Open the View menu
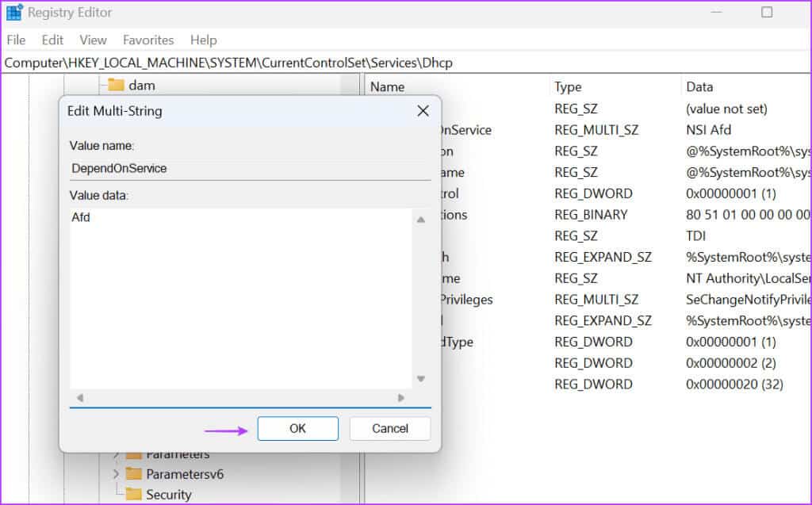The width and height of the screenshot is (812, 505). [x=94, y=40]
